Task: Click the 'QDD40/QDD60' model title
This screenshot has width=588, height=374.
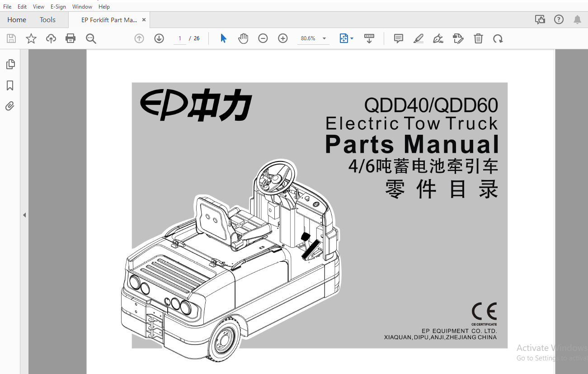Action: pos(431,105)
